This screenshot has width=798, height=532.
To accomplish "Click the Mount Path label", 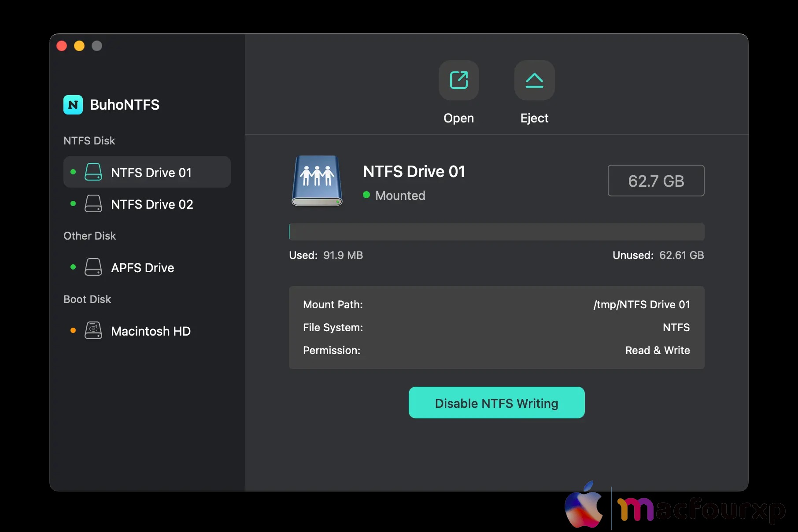I will 332,304.
